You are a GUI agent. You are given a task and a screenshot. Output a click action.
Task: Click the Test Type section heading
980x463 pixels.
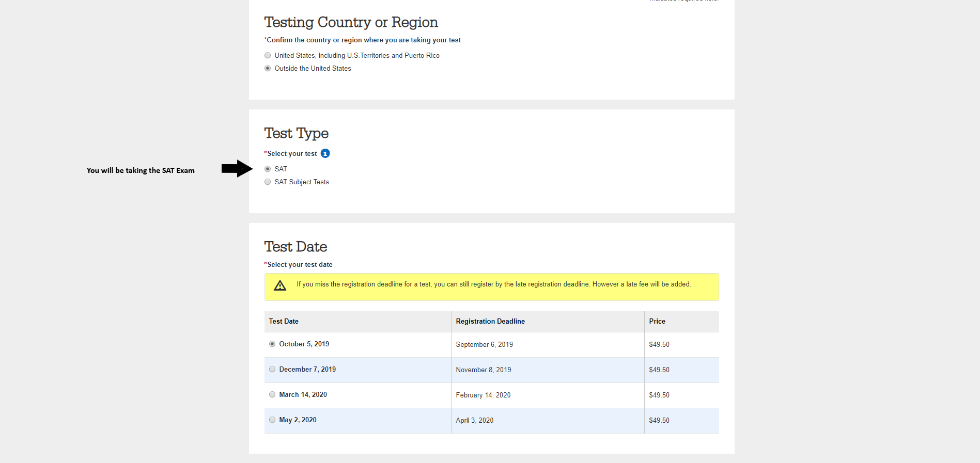(296, 133)
